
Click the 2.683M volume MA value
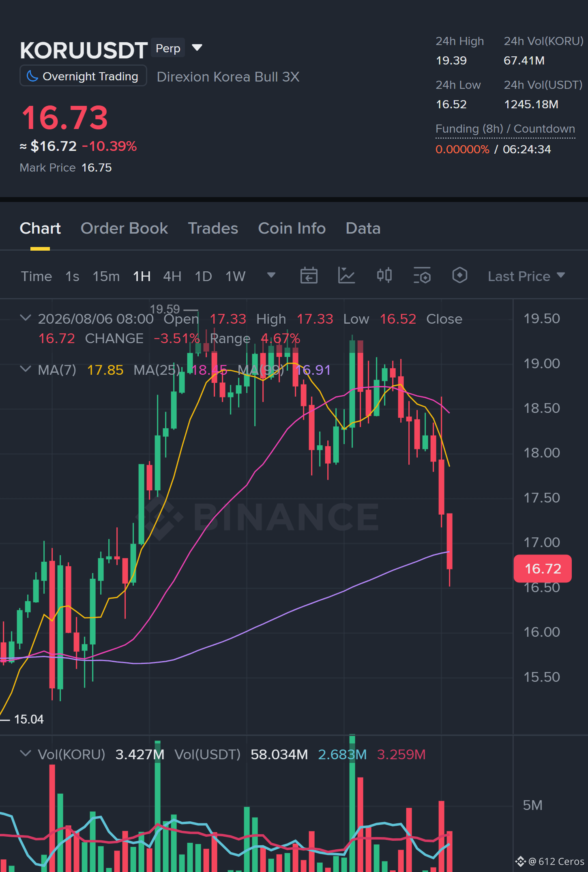(342, 754)
